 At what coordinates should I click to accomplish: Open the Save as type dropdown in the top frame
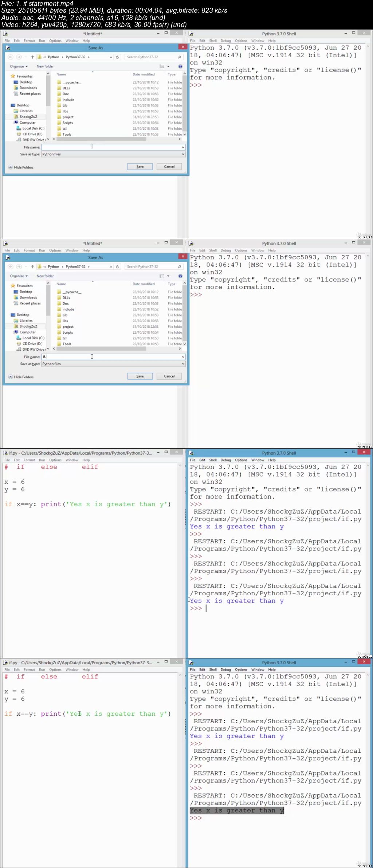113,154
